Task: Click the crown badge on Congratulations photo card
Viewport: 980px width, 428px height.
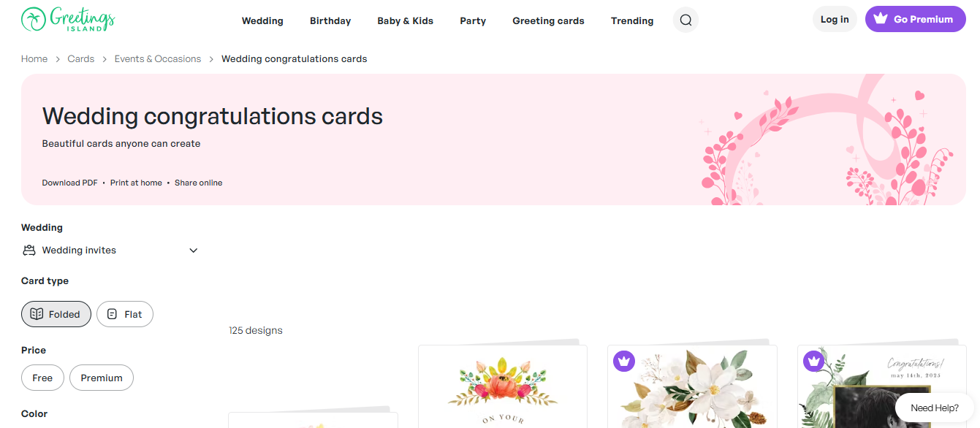Action: click(813, 361)
